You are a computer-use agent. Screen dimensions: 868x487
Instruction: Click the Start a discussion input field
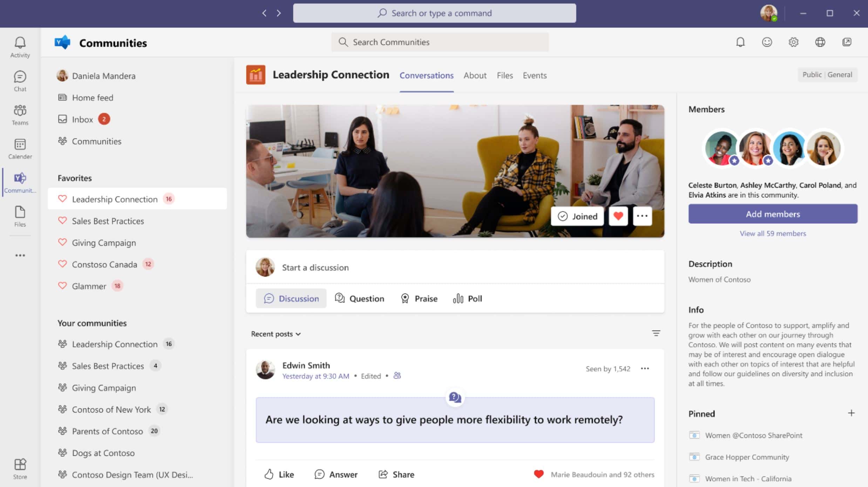(315, 267)
